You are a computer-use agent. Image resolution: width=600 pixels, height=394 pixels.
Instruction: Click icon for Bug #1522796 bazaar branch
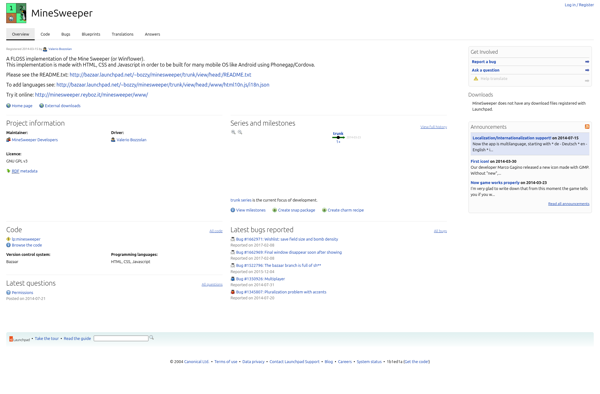coord(233,265)
